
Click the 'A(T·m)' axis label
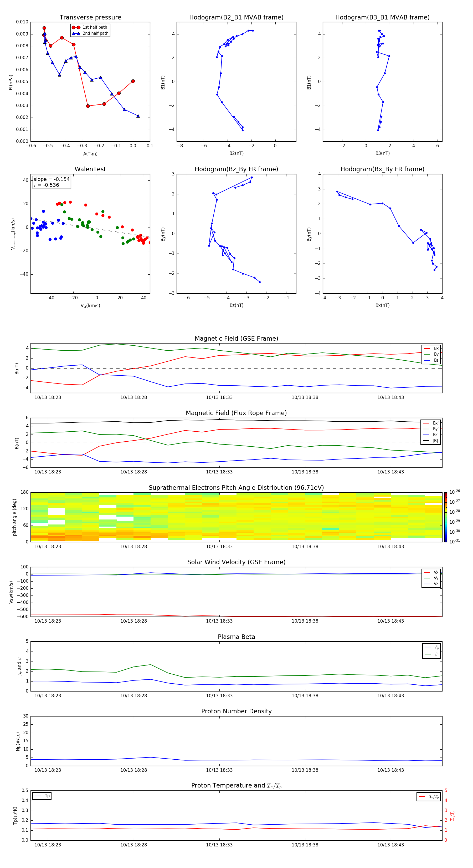pyautogui.click(x=90, y=154)
